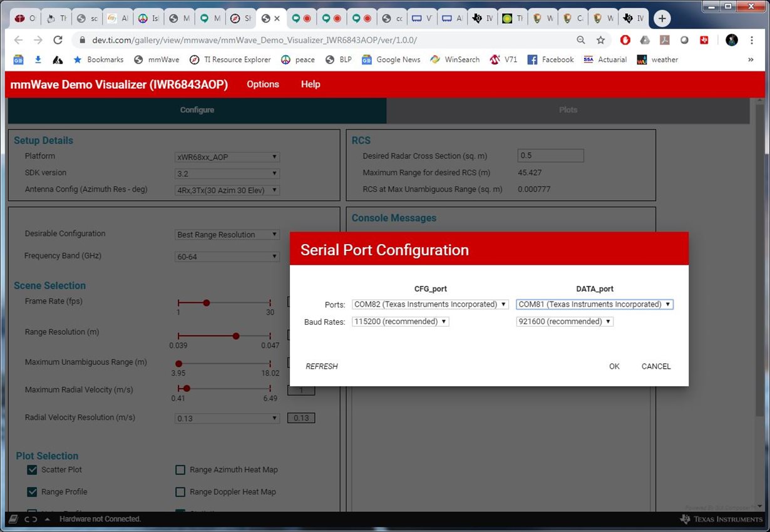Open the V71 bookmark

click(504, 59)
